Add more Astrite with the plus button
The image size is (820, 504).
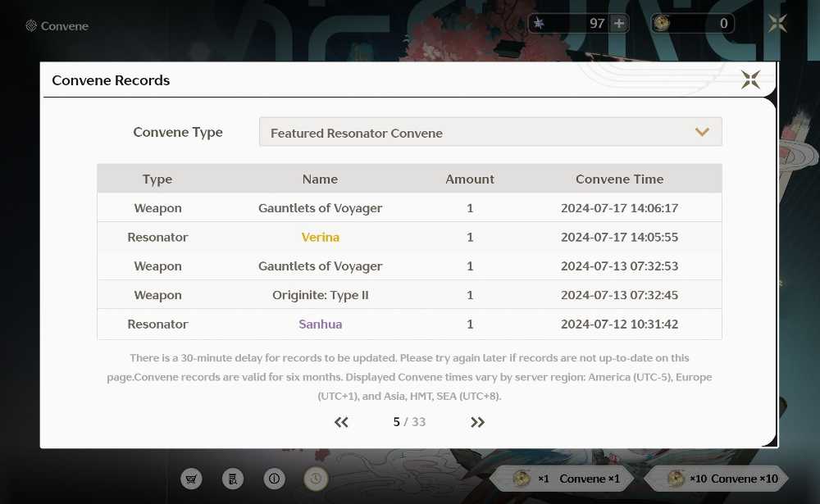point(618,24)
